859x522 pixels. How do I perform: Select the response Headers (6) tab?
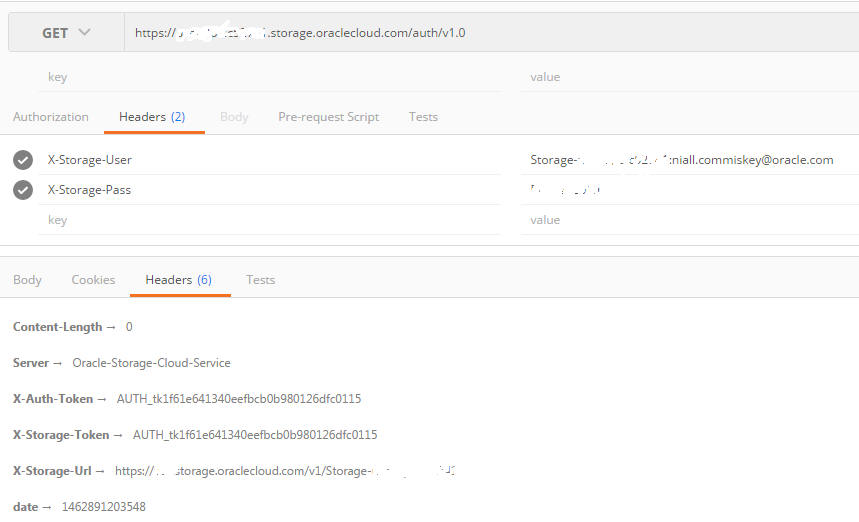tap(179, 280)
